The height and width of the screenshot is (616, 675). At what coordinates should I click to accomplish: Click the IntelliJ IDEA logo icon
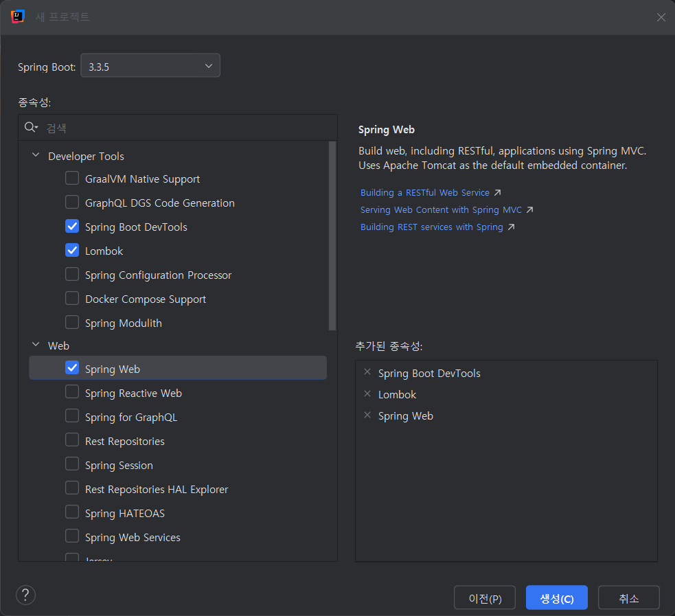18,16
